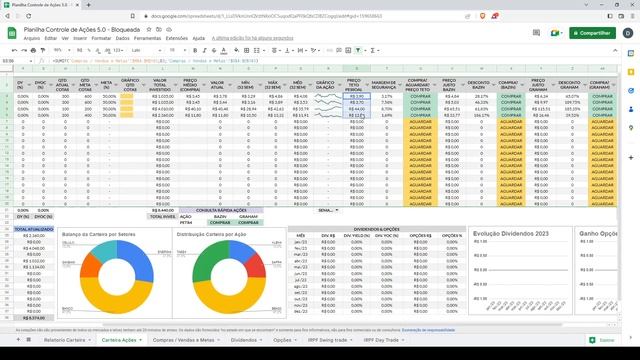Open the Extensões menu
This screenshot has width=640, height=360.
tap(177, 38)
